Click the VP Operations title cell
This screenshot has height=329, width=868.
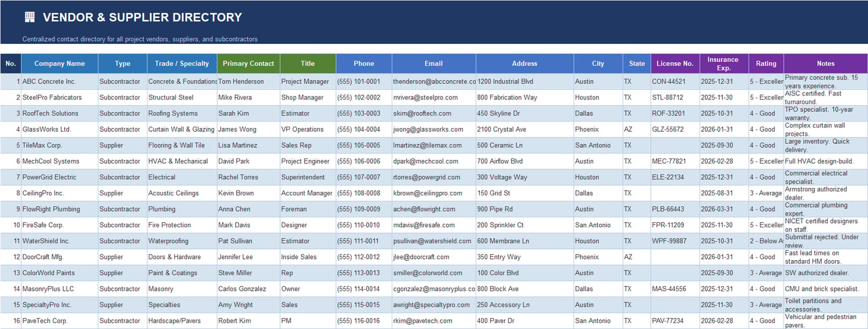[308, 130]
